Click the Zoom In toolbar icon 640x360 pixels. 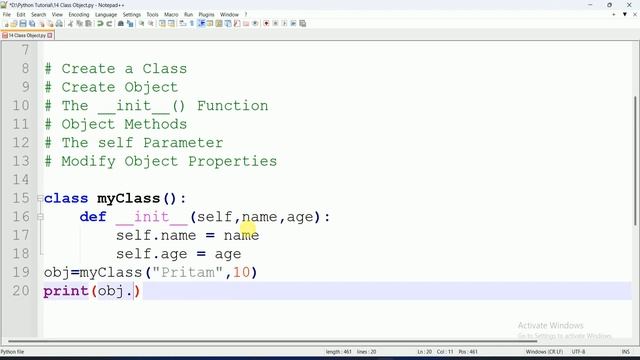(142, 24)
